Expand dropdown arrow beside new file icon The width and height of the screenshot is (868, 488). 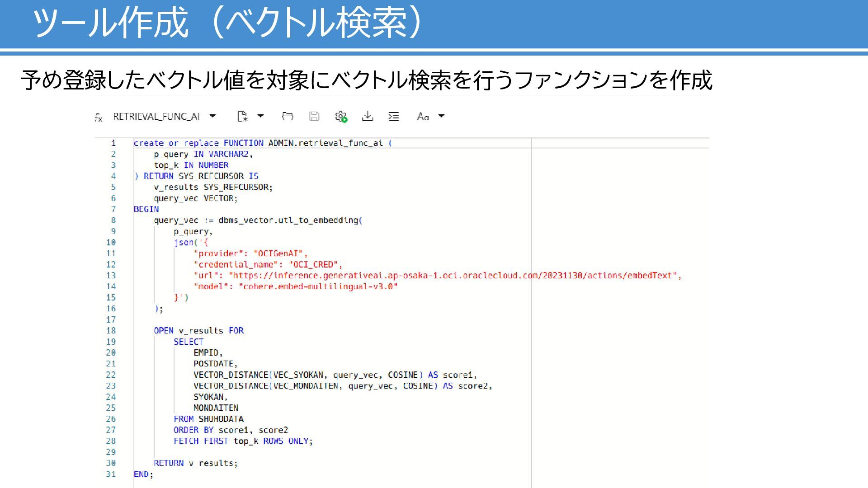tap(260, 116)
